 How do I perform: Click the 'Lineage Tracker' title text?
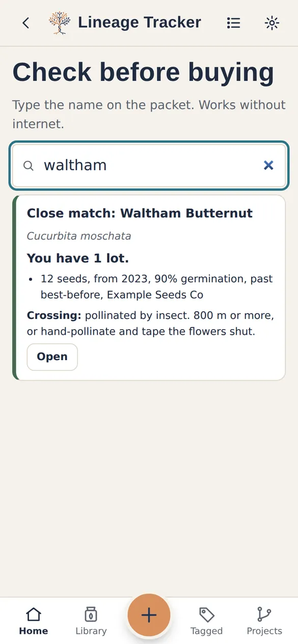[x=140, y=22]
